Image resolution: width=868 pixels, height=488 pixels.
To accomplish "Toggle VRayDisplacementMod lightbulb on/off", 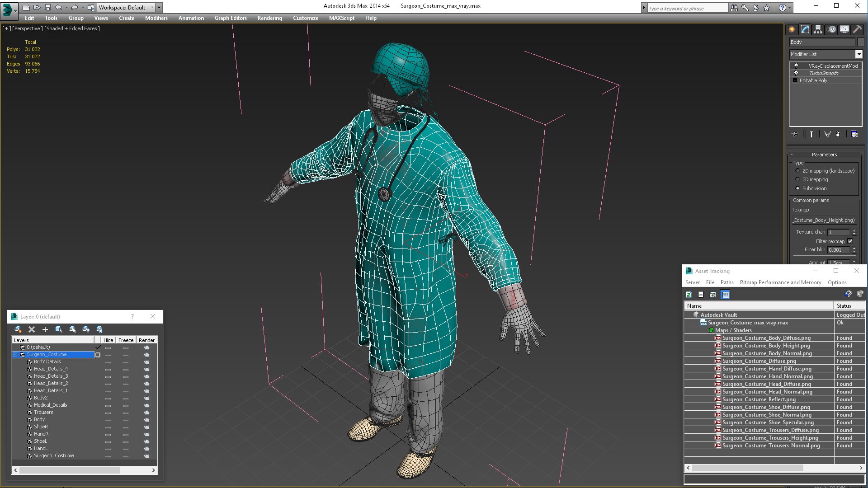I will click(x=796, y=66).
